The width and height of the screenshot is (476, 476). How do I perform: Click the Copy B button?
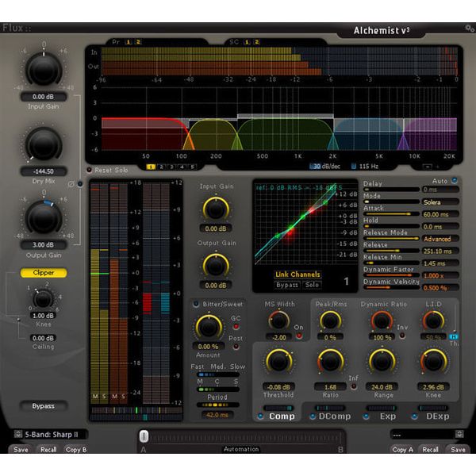[x=76, y=450]
